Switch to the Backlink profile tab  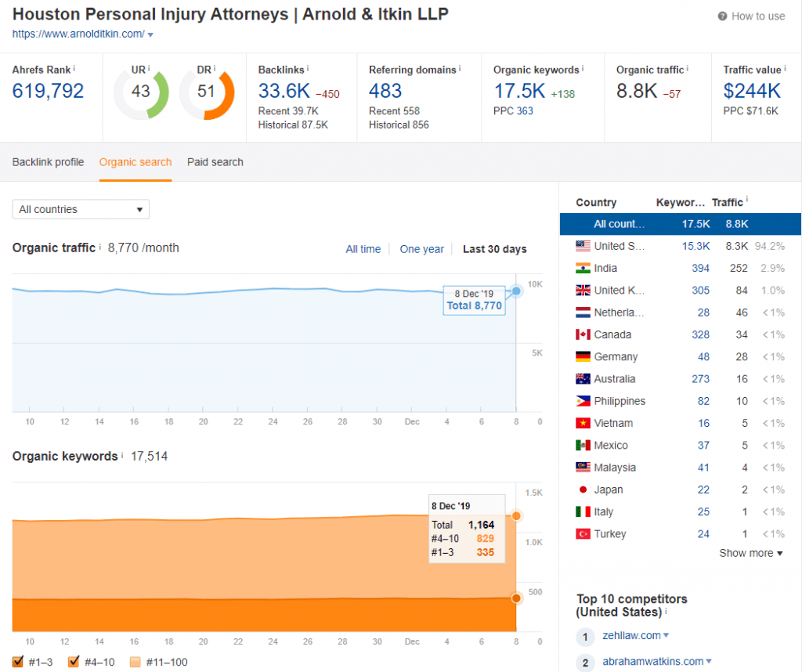48,162
